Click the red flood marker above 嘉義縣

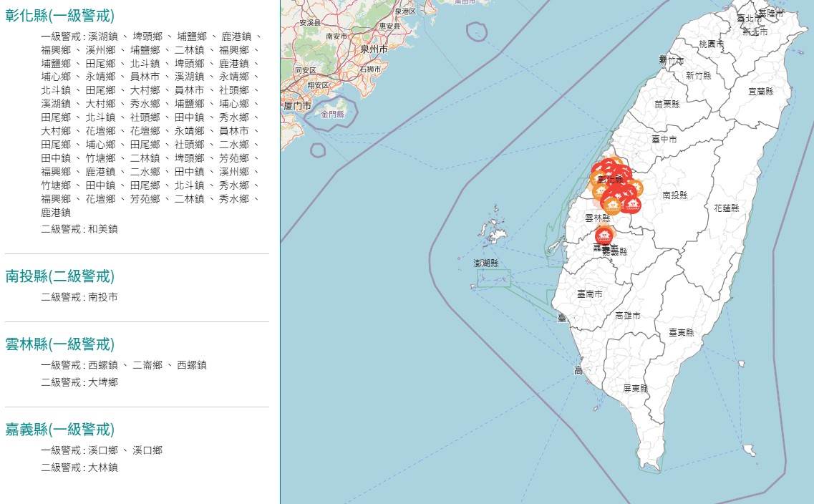605,235
